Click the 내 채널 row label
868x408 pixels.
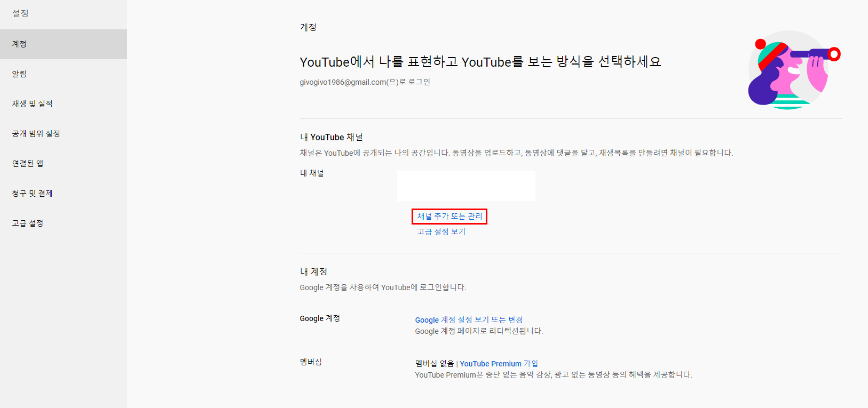tap(312, 173)
